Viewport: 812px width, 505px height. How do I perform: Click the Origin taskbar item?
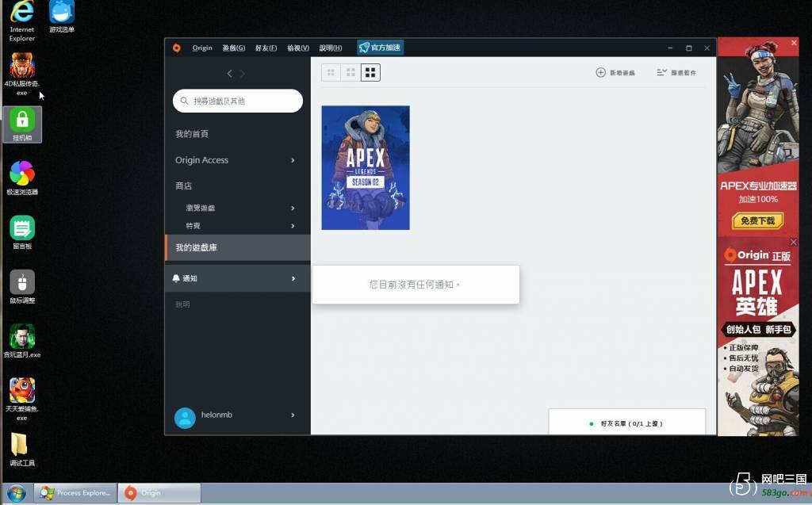[159, 492]
